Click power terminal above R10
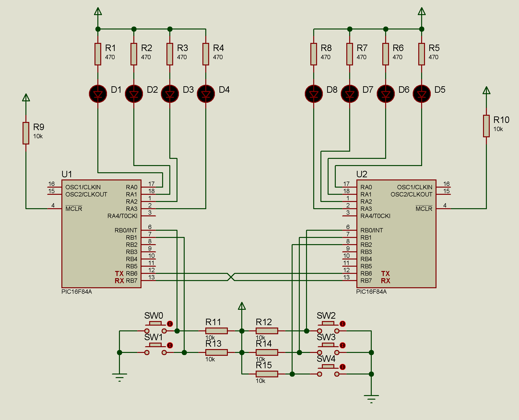Screen dimensions: 519x420 [486, 91]
